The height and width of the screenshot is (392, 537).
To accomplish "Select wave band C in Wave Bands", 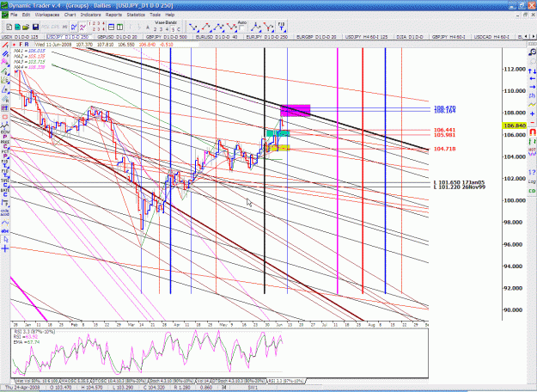I will tap(178, 29).
